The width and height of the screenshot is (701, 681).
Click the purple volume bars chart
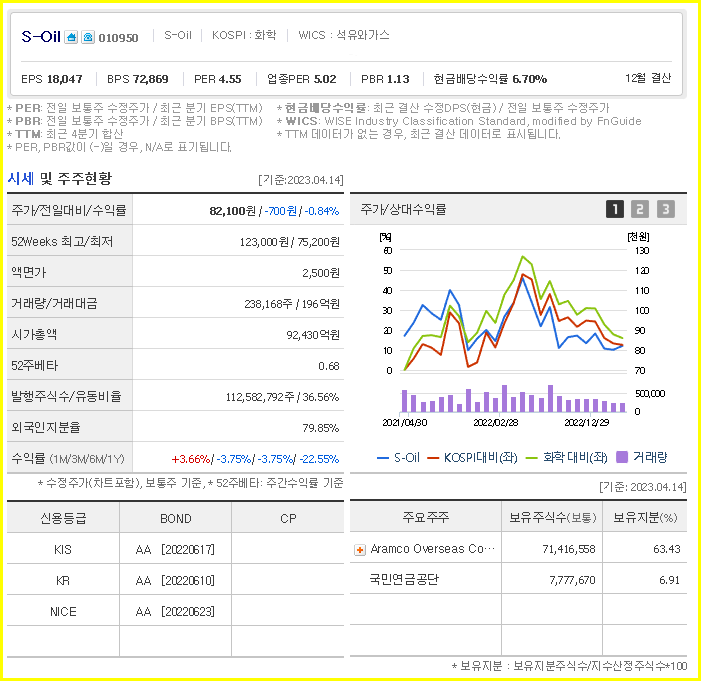point(513,399)
